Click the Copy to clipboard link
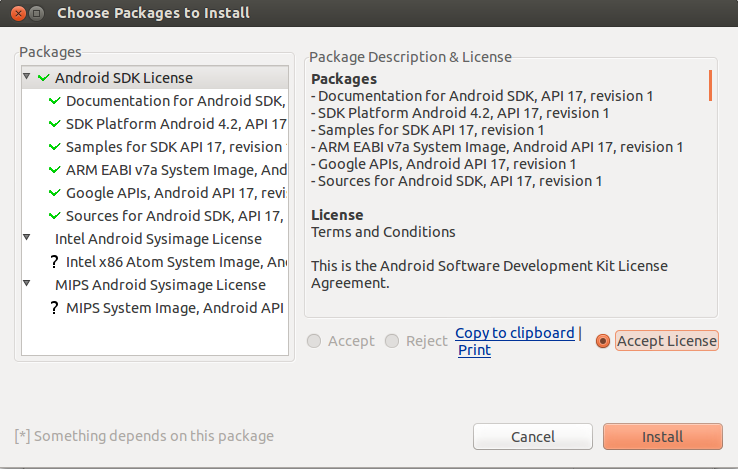The image size is (738, 469). point(514,333)
